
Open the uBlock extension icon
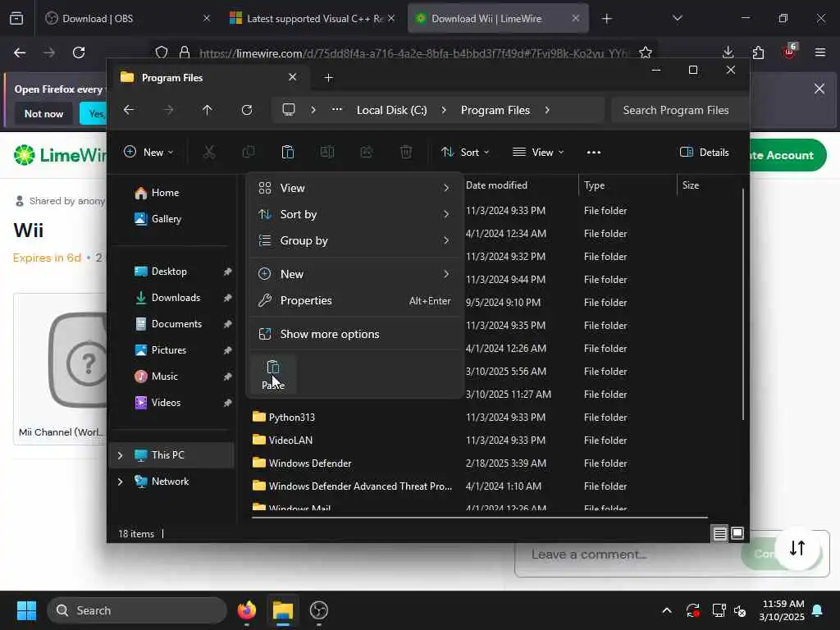[x=789, y=52]
